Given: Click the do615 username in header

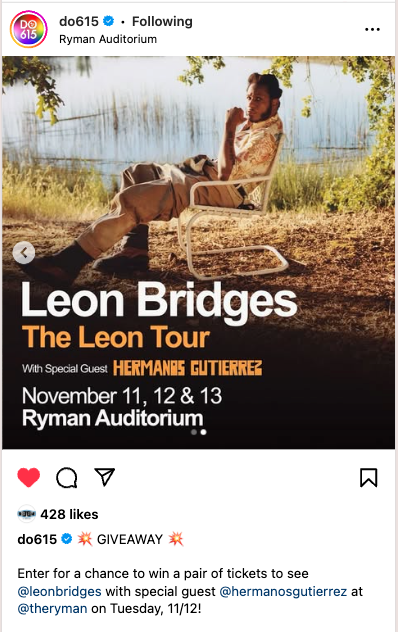Looking at the screenshot, I should tap(79, 21).
